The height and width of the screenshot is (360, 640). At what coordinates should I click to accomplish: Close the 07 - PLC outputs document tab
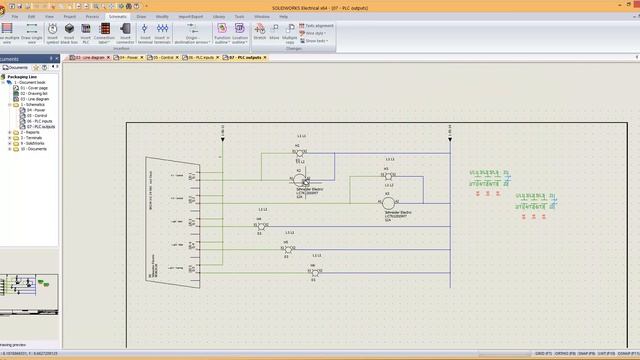[265, 58]
